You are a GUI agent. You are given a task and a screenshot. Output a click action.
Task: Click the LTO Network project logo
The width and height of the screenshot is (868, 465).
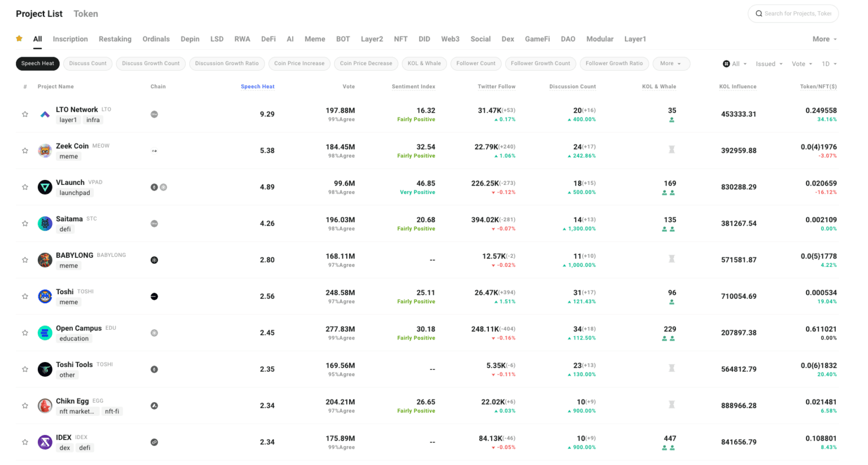[45, 114]
